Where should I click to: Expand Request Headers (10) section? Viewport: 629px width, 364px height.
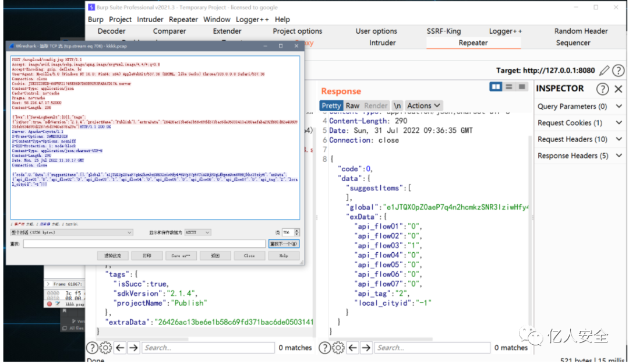point(579,139)
